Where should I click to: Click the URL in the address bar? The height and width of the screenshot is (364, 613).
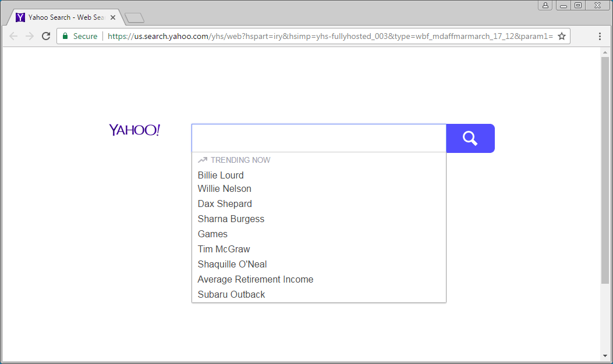[x=330, y=36]
